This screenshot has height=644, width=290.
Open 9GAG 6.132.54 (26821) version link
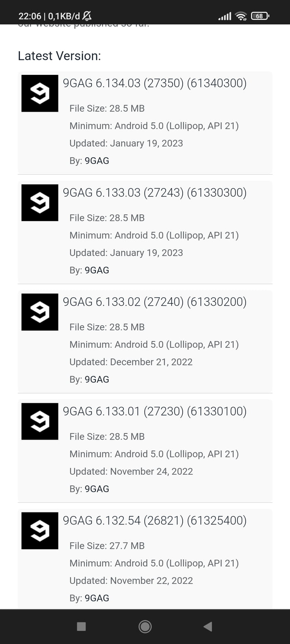[x=155, y=521]
